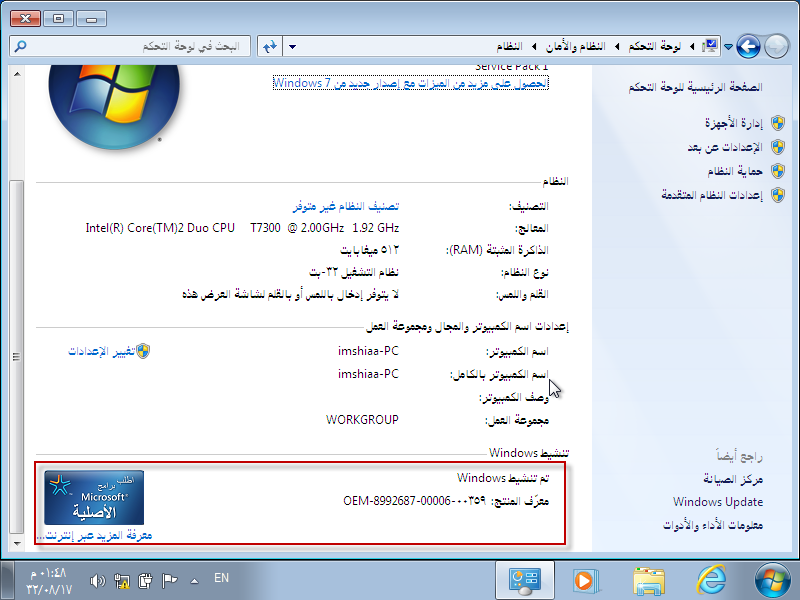The image size is (800, 600).
Task: Click the power plug tray icon
Action: click(x=145, y=581)
